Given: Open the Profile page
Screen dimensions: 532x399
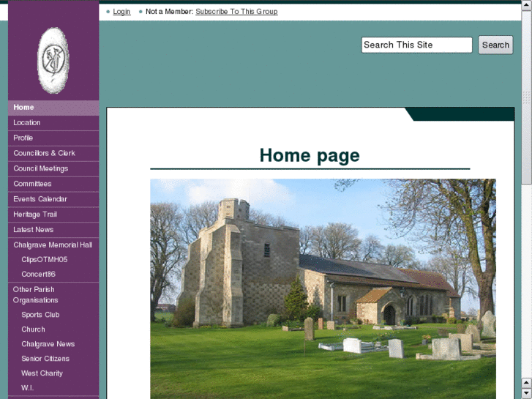Looking at the screenshot, I should [x=53, y=138].
